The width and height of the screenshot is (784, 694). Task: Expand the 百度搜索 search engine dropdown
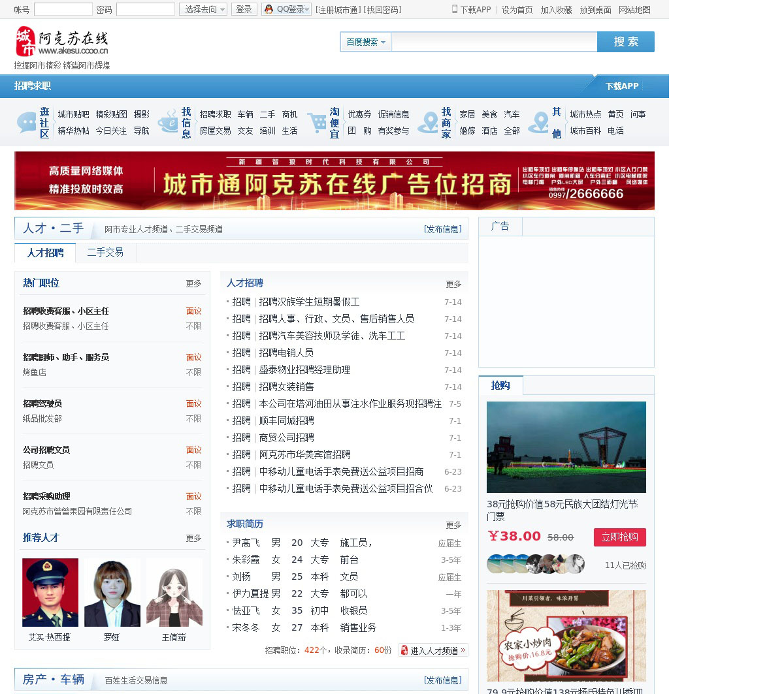(365, 42)
